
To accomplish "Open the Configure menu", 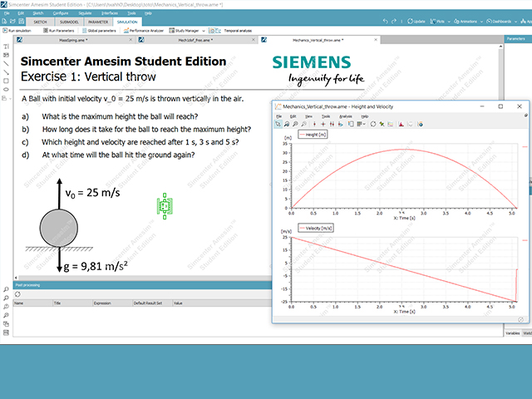I will 61,13.
